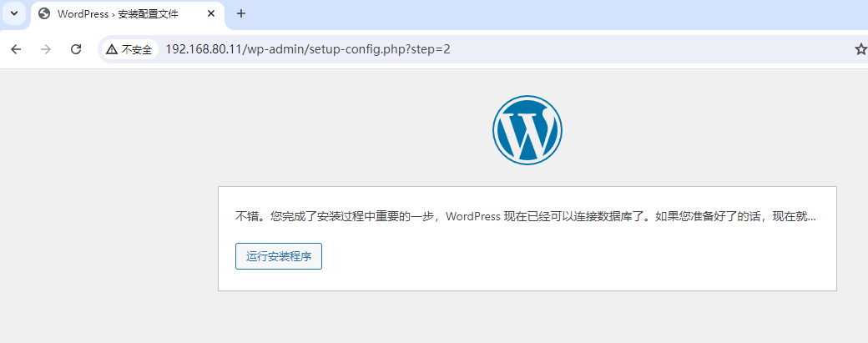Click the 运行安装程序 button
The image size is (868, 343).
click(x=279, y=256)
